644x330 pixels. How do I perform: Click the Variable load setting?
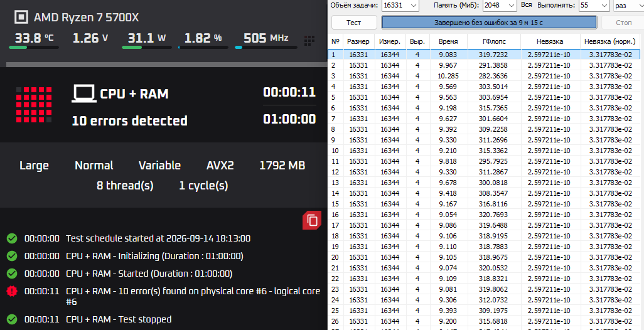pos(159,166)
